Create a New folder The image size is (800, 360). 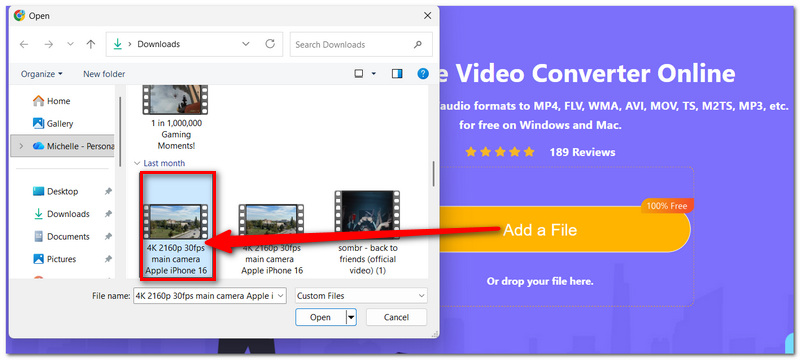point(104,74)
